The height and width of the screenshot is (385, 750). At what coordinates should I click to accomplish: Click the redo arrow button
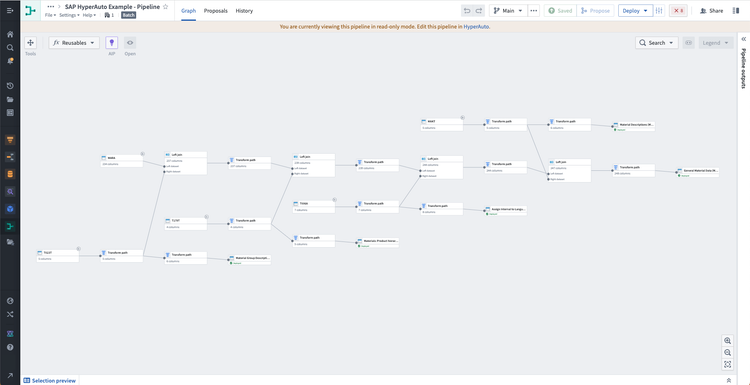click(x=479, y=11)
